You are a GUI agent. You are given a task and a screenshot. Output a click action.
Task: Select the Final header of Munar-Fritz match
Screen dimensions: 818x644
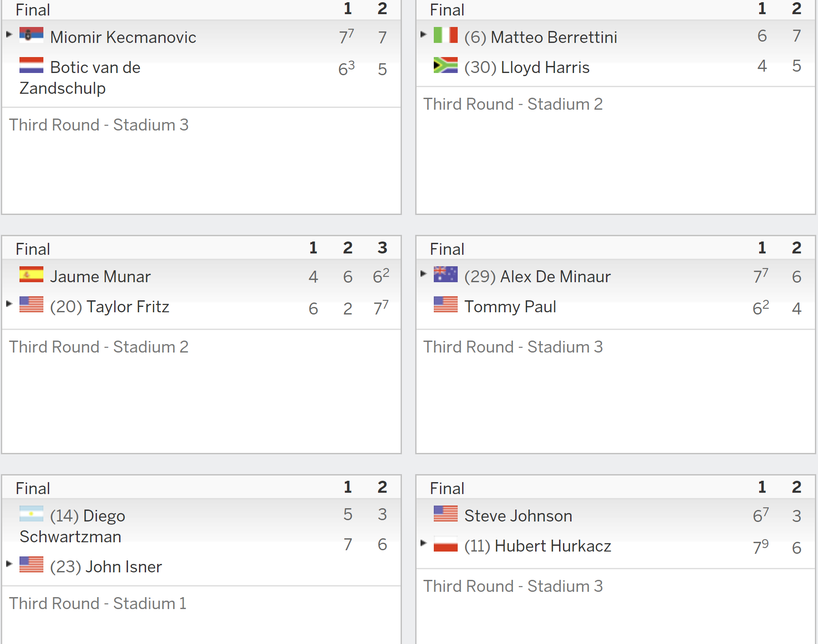(x=33, y=249)
